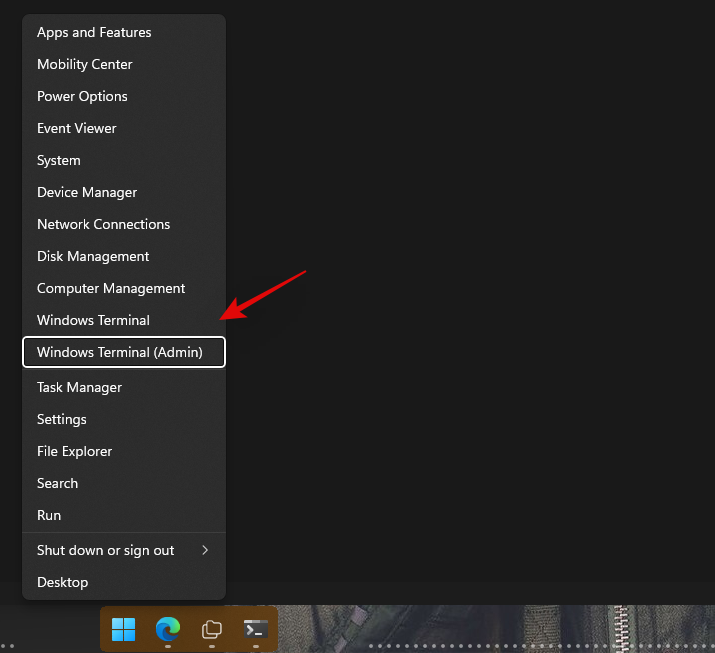Click the Windows Start button

[x=124, y=629]
